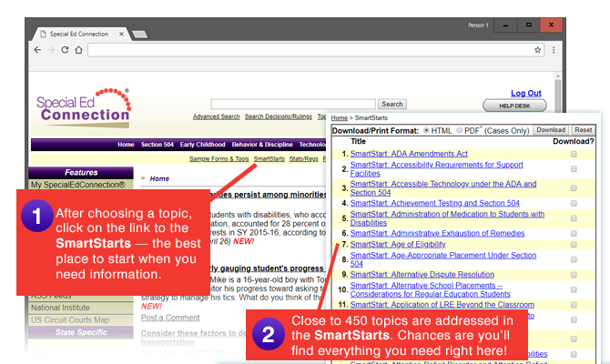Screen dimensions: 610x364
Task: Open SmartStart: Application of LRE link
Action: pyautogui.click(x=442, y=305)
